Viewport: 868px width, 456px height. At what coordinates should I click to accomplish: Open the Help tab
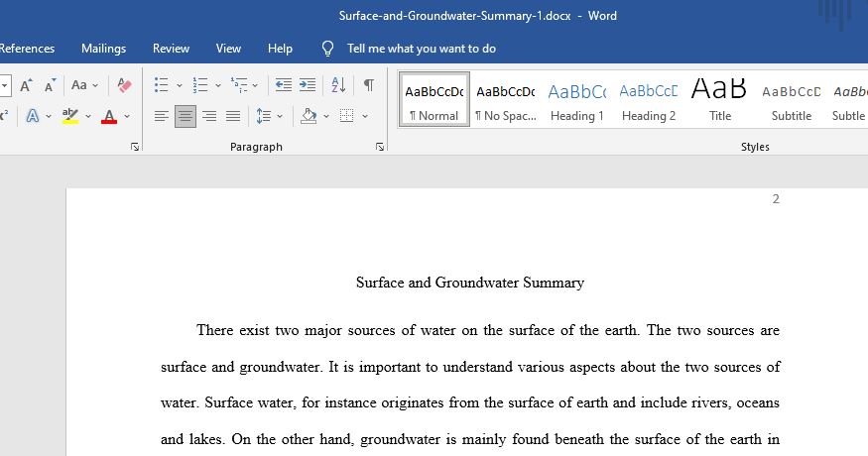(x=280, y=49)
